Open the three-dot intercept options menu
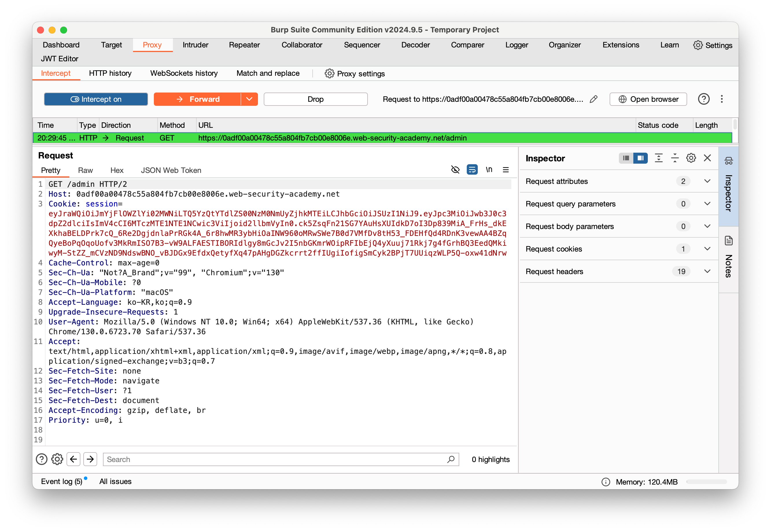The image size is (771, 532). [x=722, y=99]
